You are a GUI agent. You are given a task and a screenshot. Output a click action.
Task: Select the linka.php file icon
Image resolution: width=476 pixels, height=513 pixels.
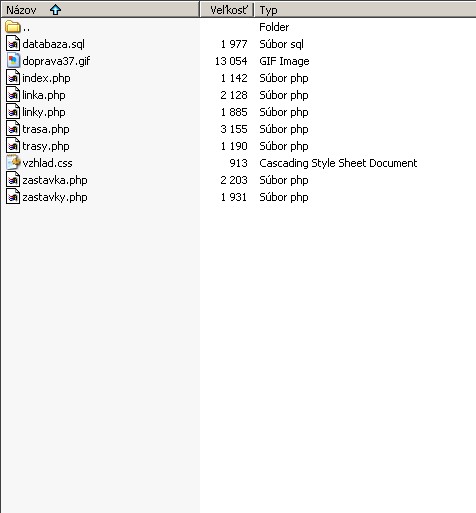pos(13,95)
